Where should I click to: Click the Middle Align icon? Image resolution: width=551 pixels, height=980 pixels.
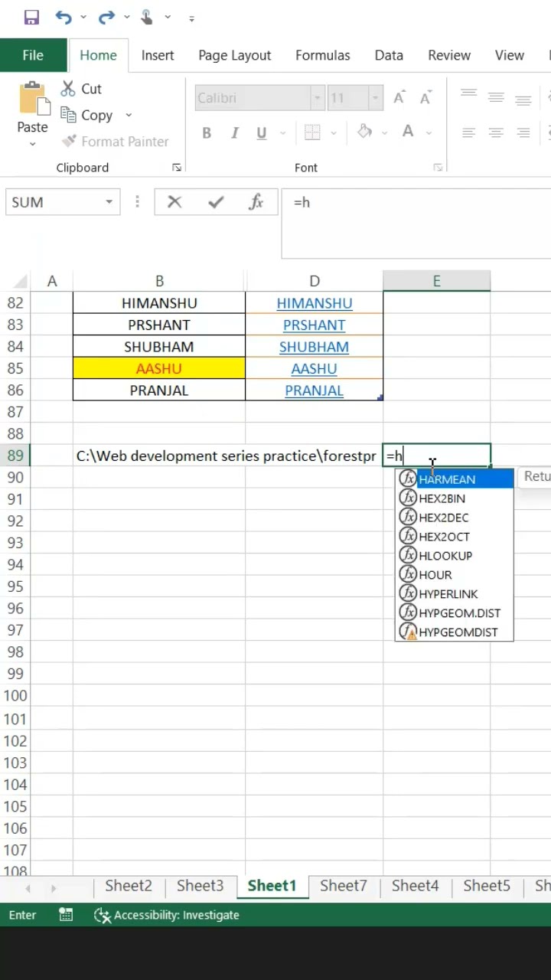pos(496,97)
